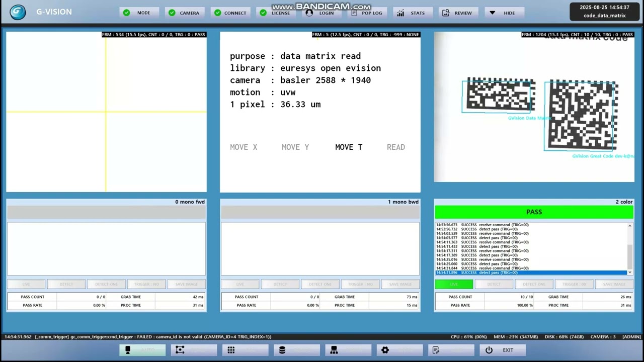Click the 2 color panel title
This screenshot has width=644, height=362.
point(624,202)
